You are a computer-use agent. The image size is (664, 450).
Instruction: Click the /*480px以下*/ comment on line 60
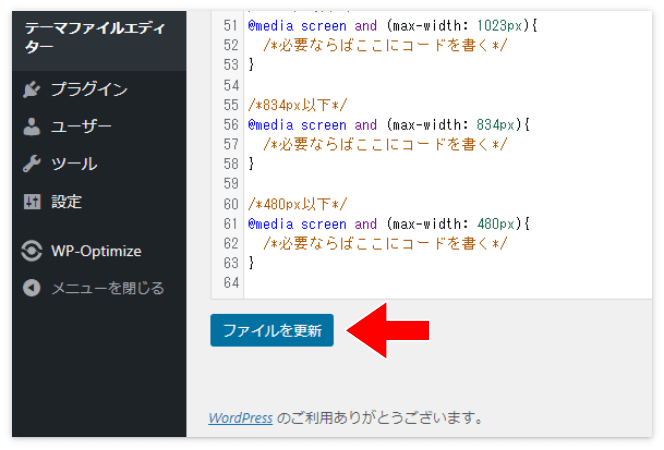coord(297,204)
